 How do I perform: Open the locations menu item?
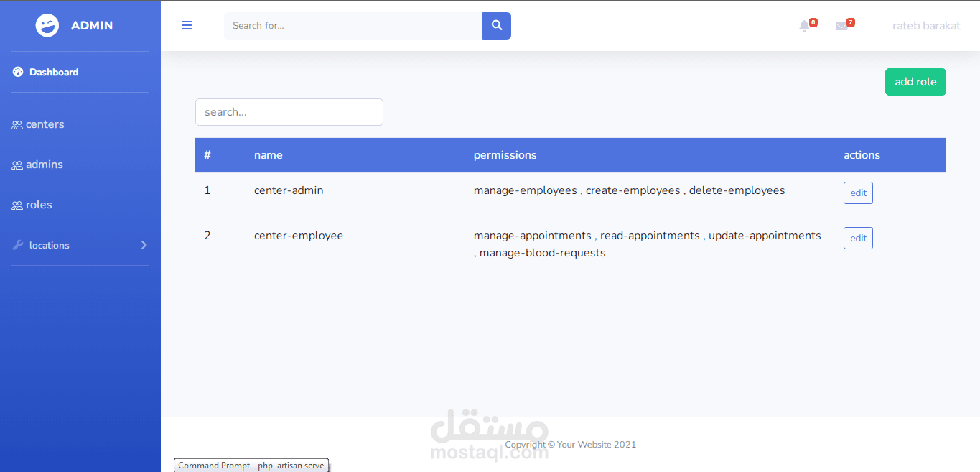pyautogui.click(x=80, y=245)
